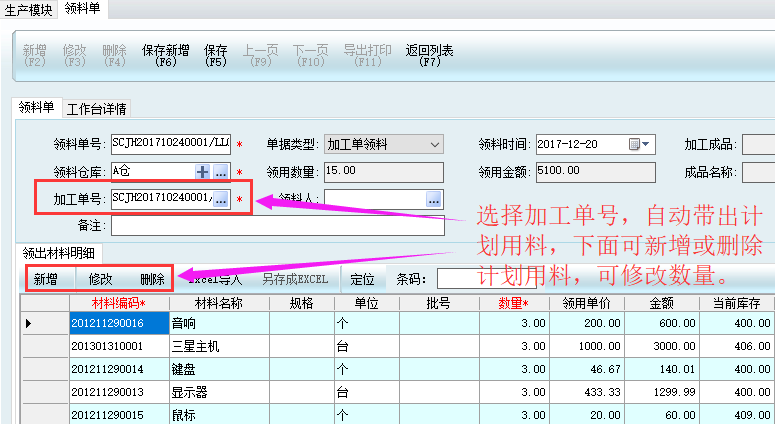Click 上一页 (F9) toolbar item
This screenshot has width=775, height=424.
(x=260, y=55)
